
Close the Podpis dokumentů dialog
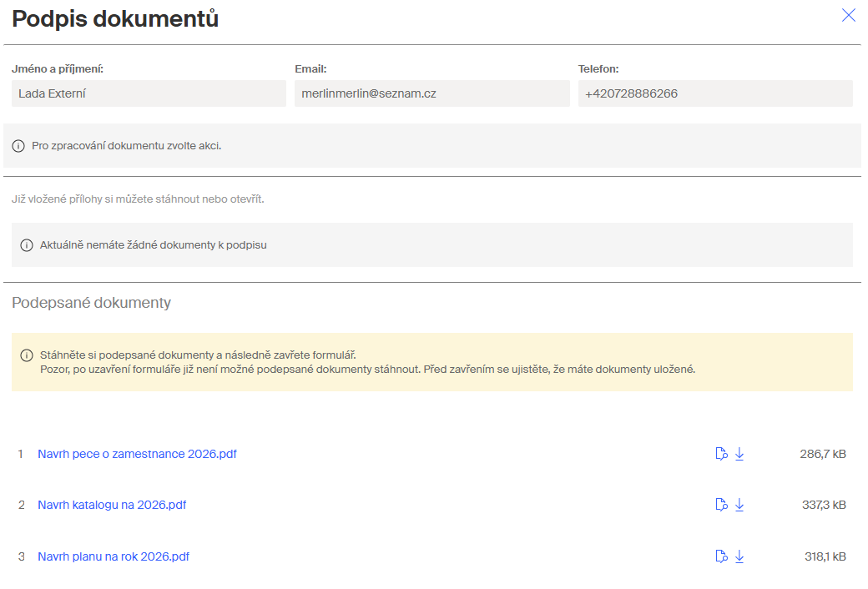click(848, 15)
